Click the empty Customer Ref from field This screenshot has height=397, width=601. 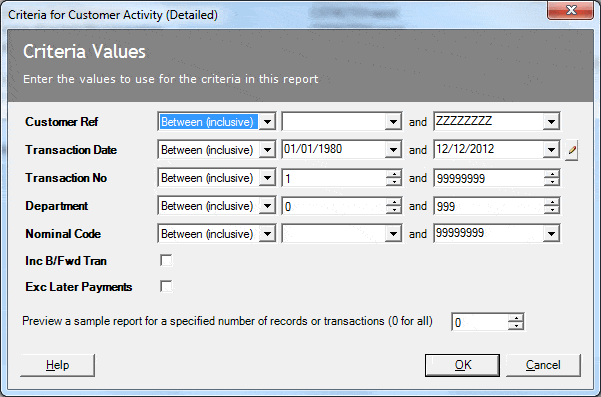[x=334, y=122]
